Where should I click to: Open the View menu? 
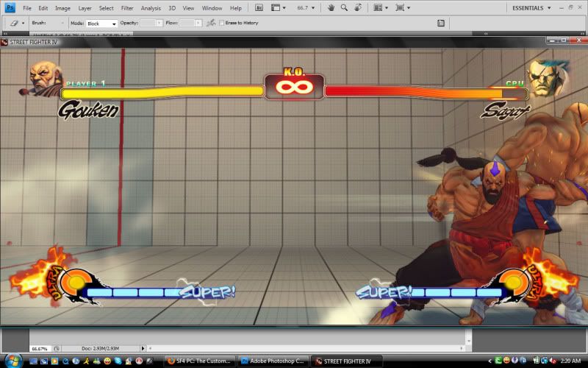[188, 8]
